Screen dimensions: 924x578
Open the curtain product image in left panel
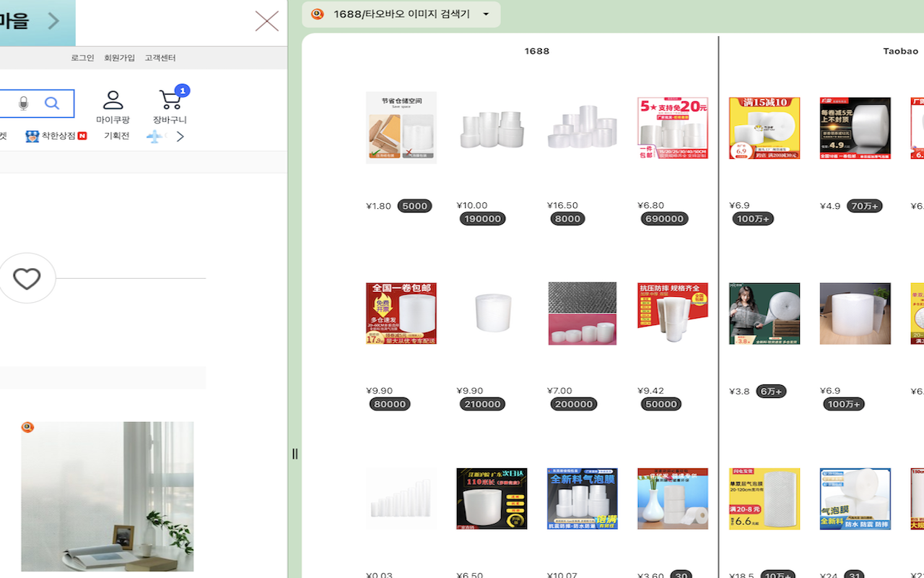pyautogui.click(x=108, y=497)
